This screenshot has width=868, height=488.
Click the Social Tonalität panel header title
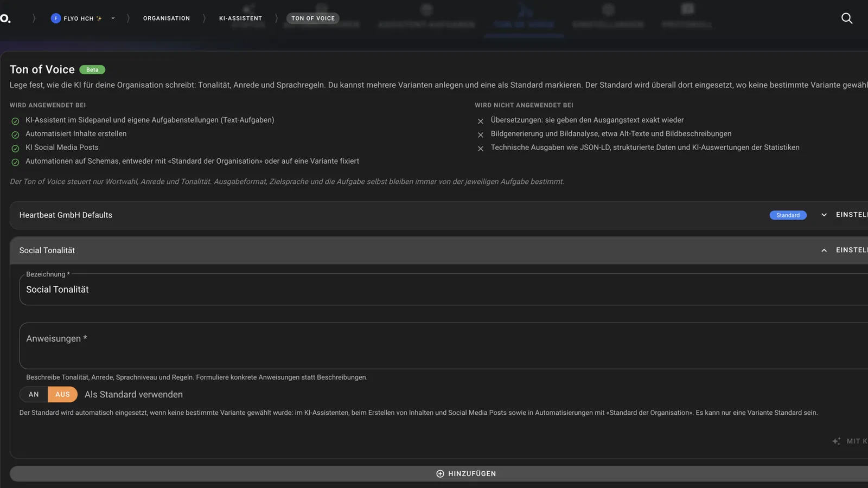click(47, 251)
